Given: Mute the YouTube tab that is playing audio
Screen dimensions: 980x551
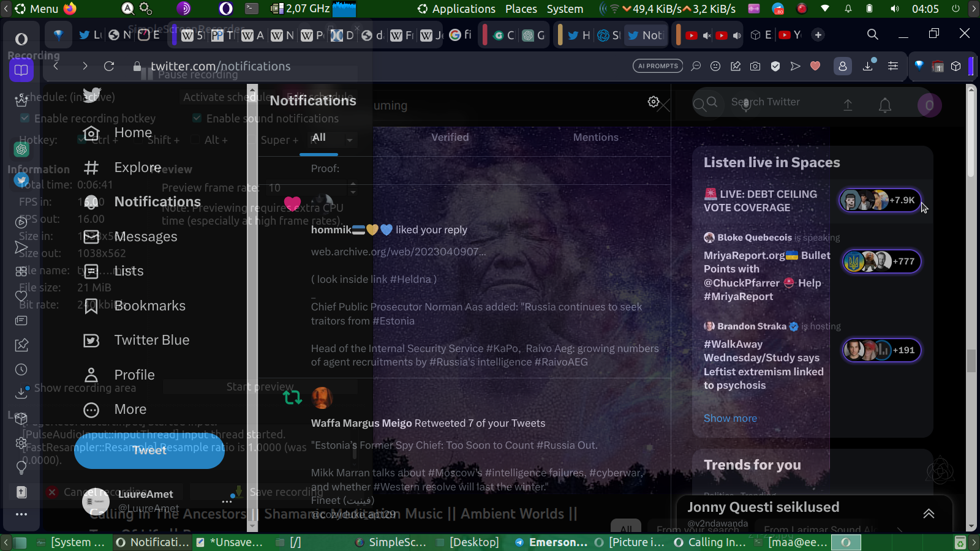Looking at the screenshot, I should (737, 36).
